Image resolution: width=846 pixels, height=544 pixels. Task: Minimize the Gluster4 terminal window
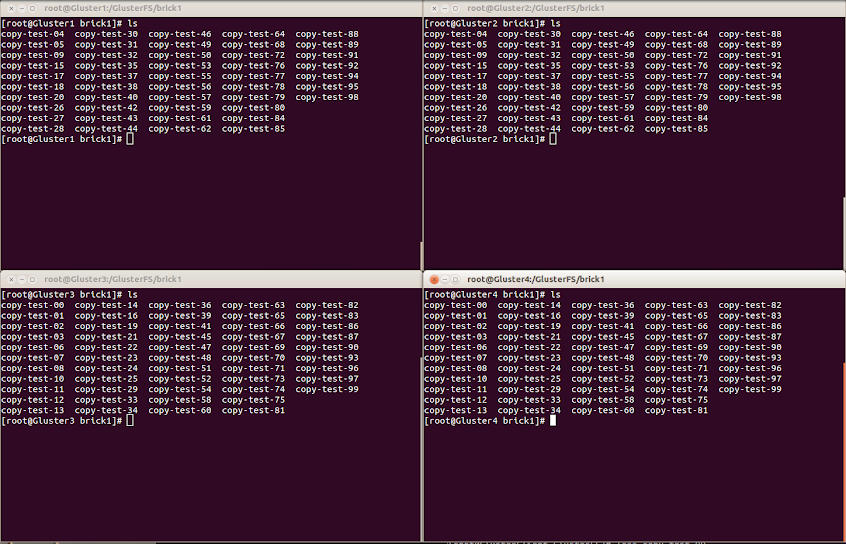pyautogui.click(x=445, y=280)
